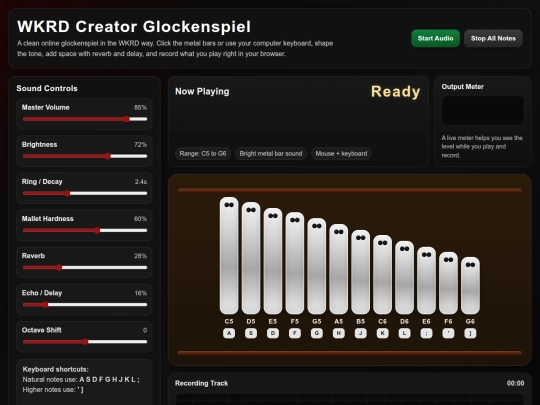Viewport: 540px width, 405px height.
Task: Play the F6 metal bar
Action: (448, 283)
